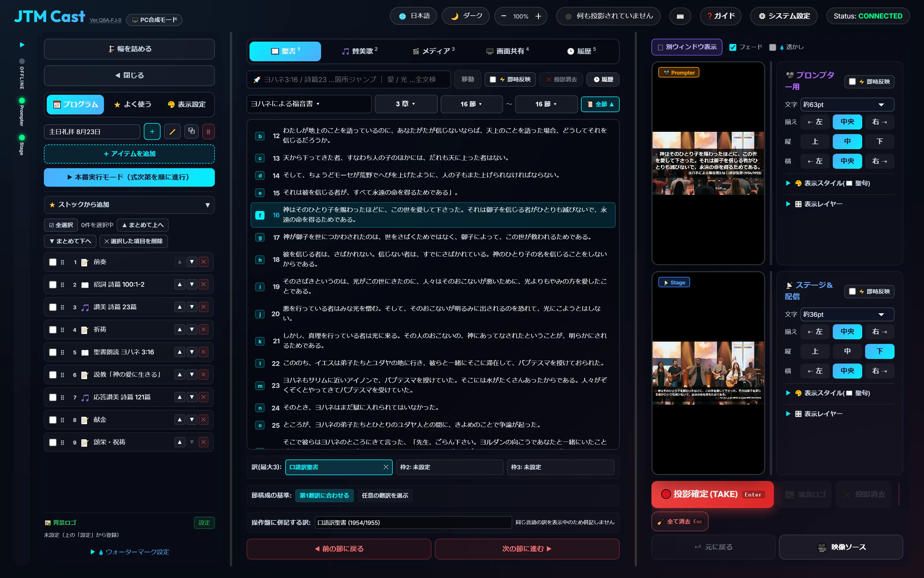Expand ストックから追加 dropdown
The width and height of the screenshot is (924, 578).
(x=129, y=205)
